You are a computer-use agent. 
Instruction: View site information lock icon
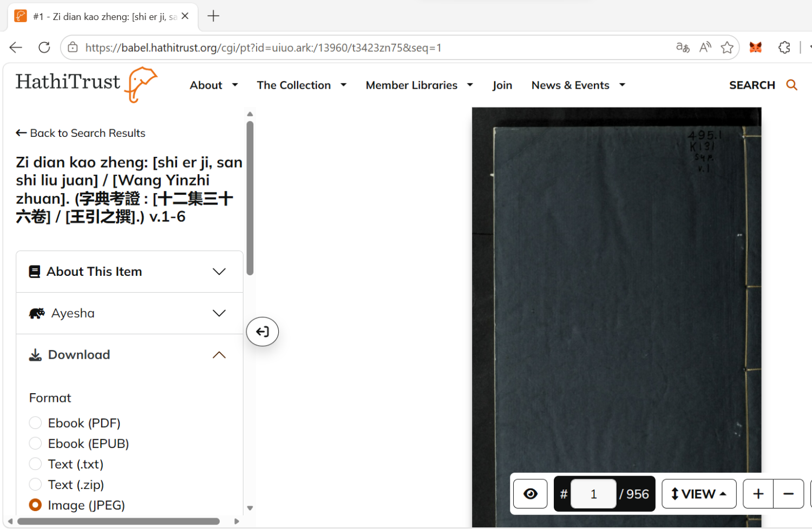(73, 48)
